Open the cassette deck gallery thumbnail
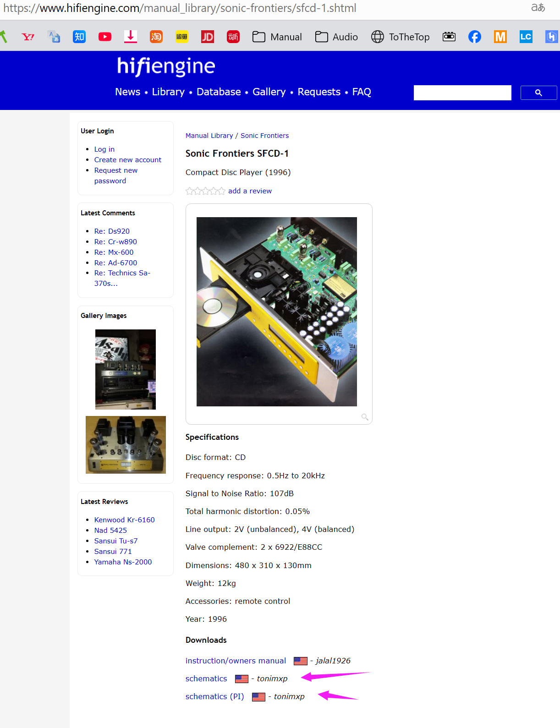Screen dimensions: 560x728 pos(126,369)
